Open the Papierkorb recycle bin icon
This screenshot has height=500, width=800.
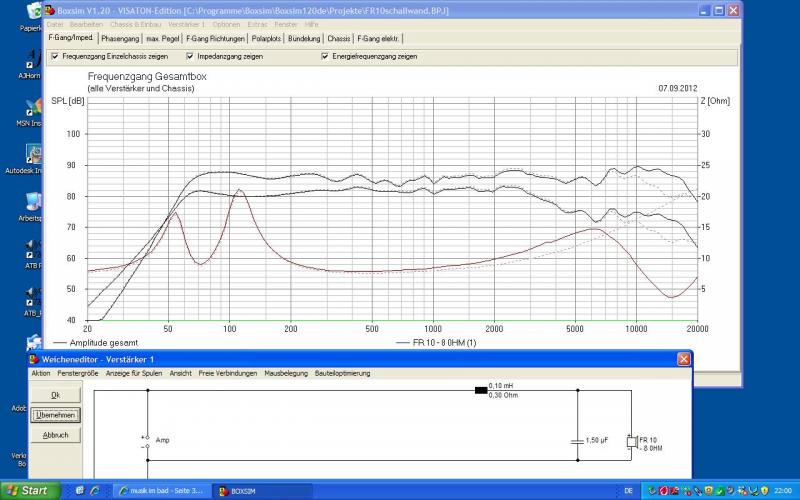(32, 12)
